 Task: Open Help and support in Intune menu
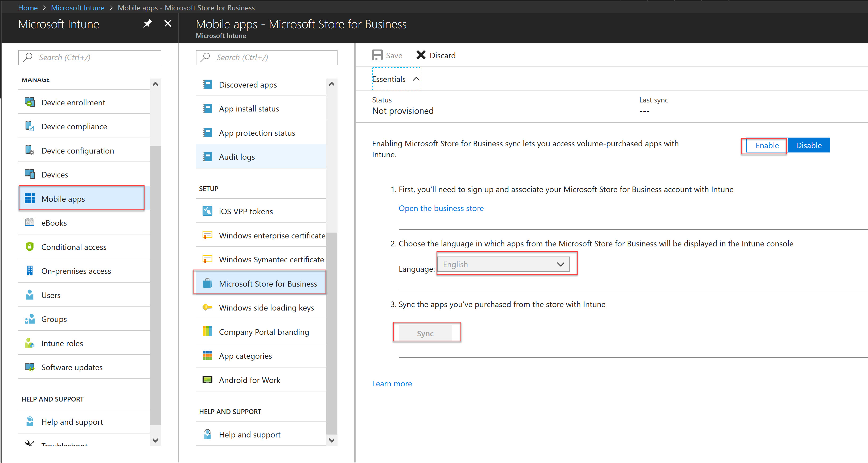[84, 421]
